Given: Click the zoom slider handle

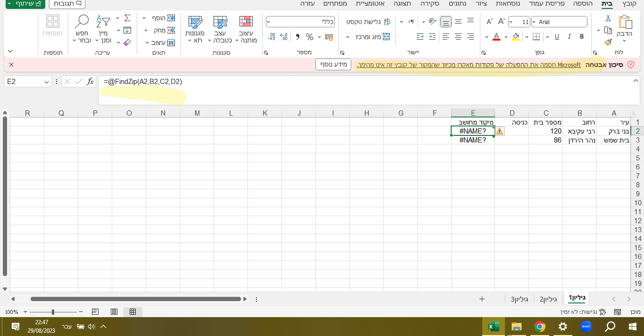Looking at the screenshot, I should point(53,312).
